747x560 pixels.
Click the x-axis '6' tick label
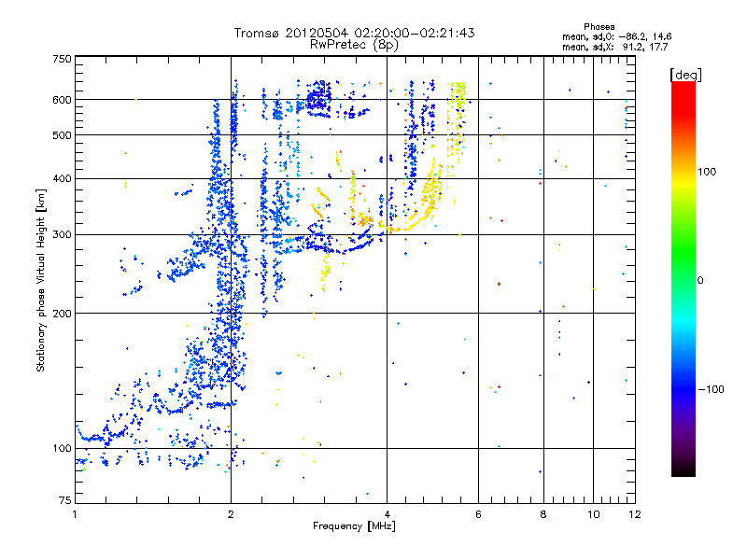click(478, 514)
